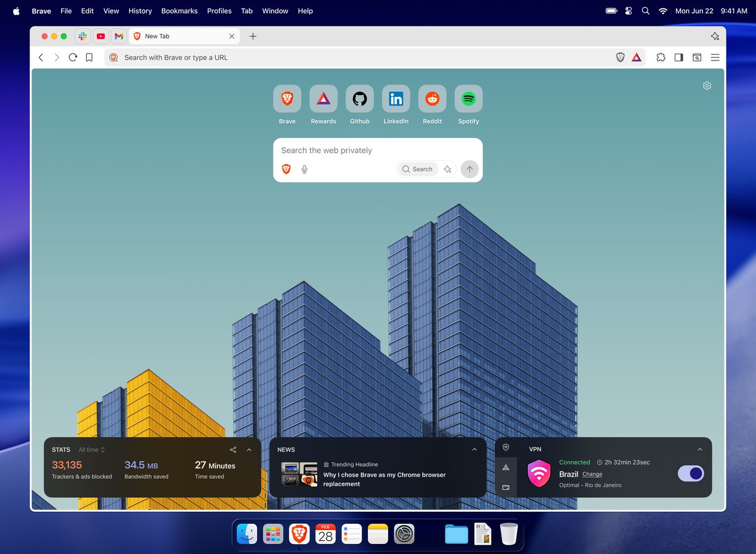Image resolution: width=756 pixels, height=554 pixels.
Task: Open the Window menu
Action: pos(275,11)
